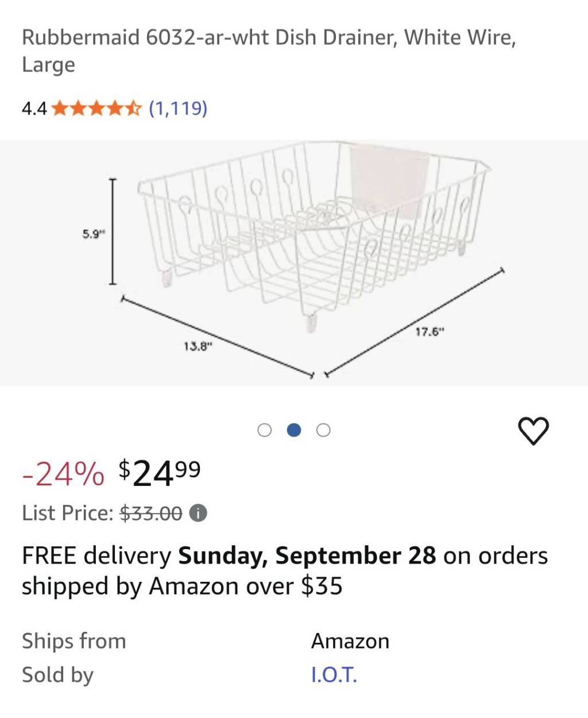Screen dimensions: 588x718
Task: Open the I.O.T. seller page
Action: [334, 674]
